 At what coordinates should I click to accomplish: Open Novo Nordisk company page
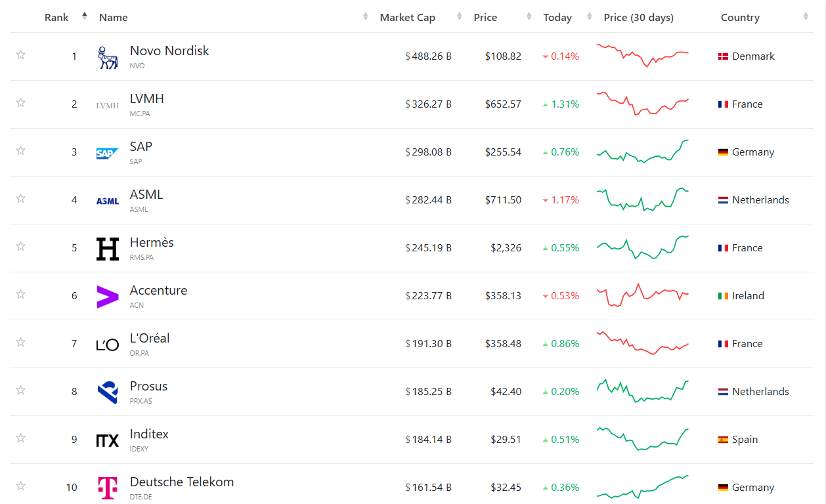[x=169, y=51]
